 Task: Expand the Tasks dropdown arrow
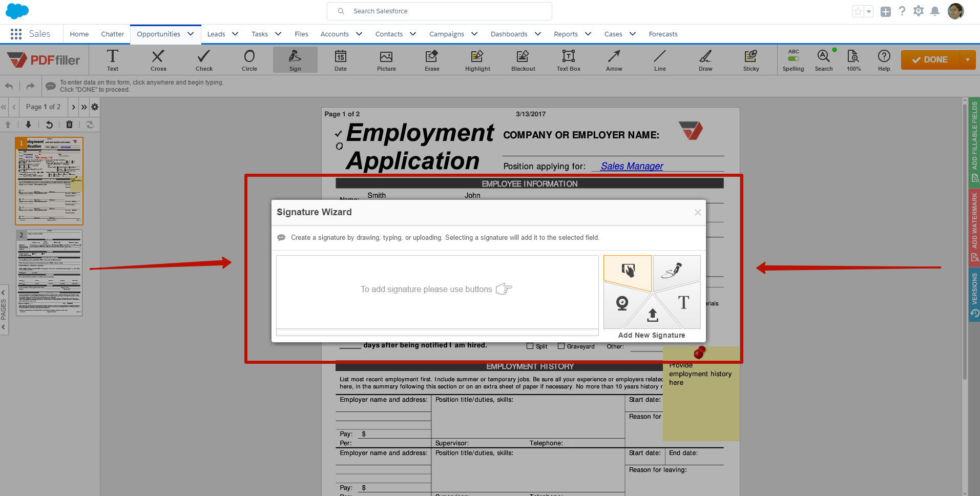tap(278, 34)
